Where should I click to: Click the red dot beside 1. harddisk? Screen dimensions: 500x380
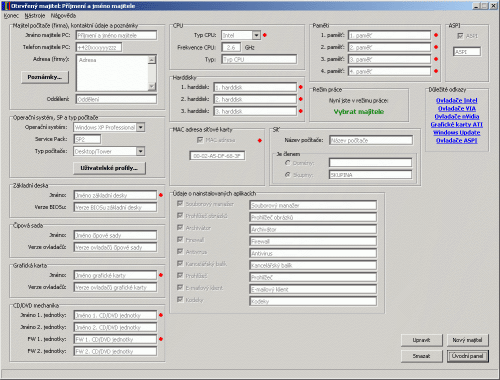point(301,87)
